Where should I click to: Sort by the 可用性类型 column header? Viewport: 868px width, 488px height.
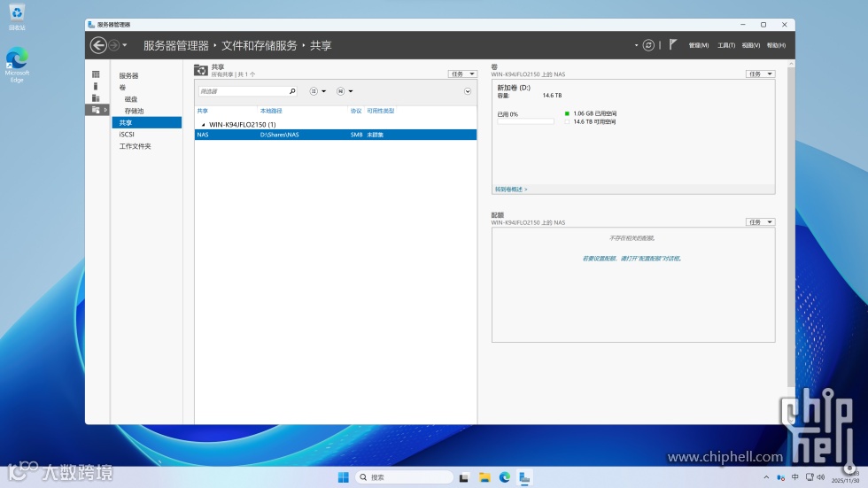[x=380, y=111]
